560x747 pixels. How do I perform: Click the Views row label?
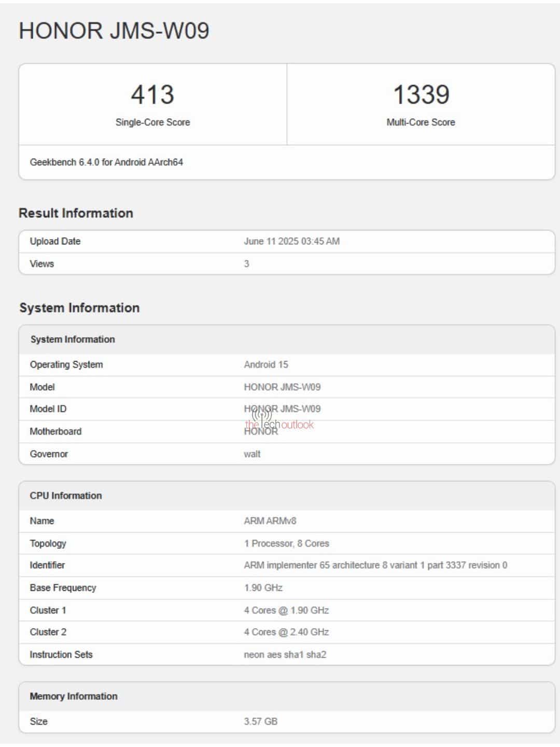tap(42, 264)
